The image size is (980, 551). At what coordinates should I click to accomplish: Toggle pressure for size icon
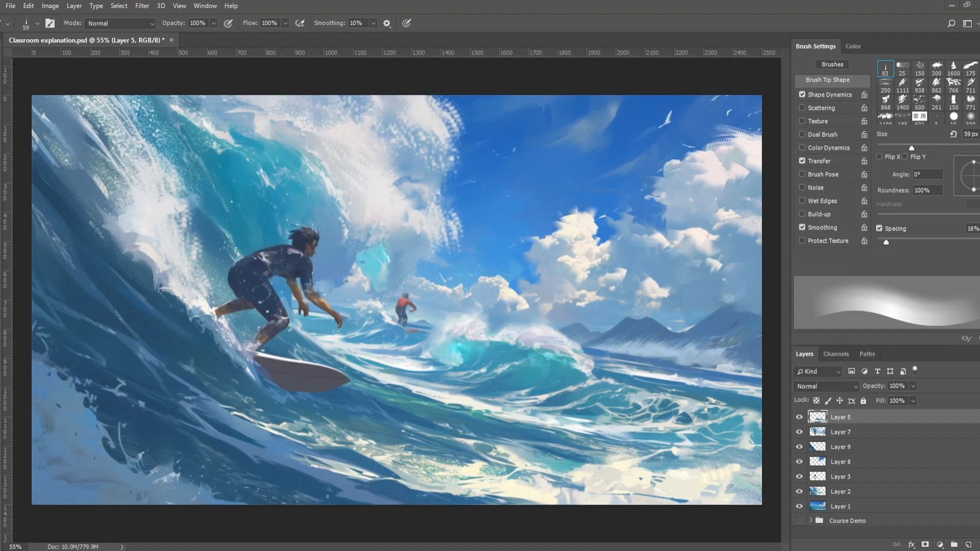click(406, 23)
